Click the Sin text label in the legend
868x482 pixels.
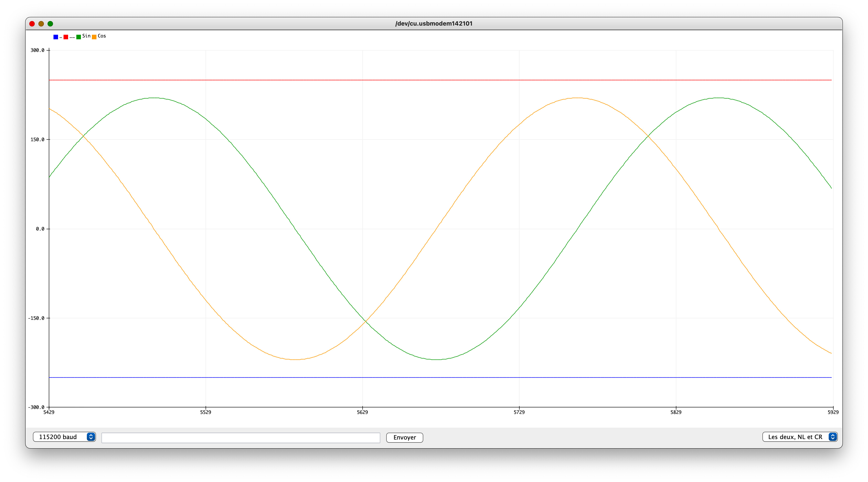pos(86,36)
